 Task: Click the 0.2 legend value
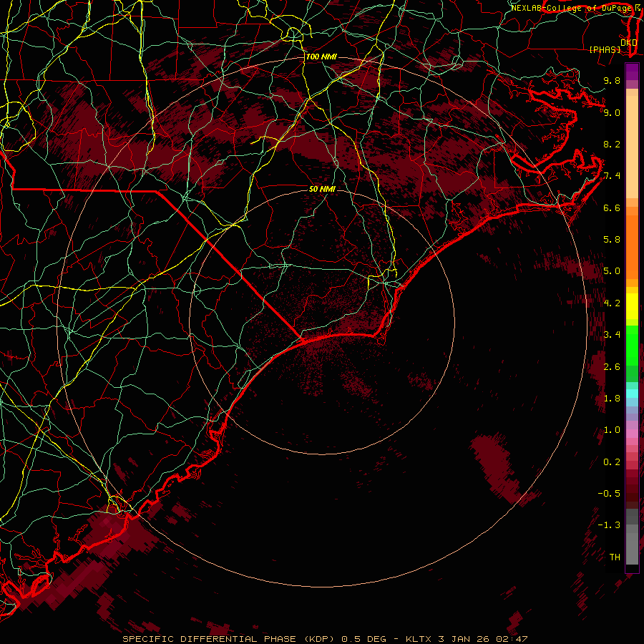click(612, 462)
